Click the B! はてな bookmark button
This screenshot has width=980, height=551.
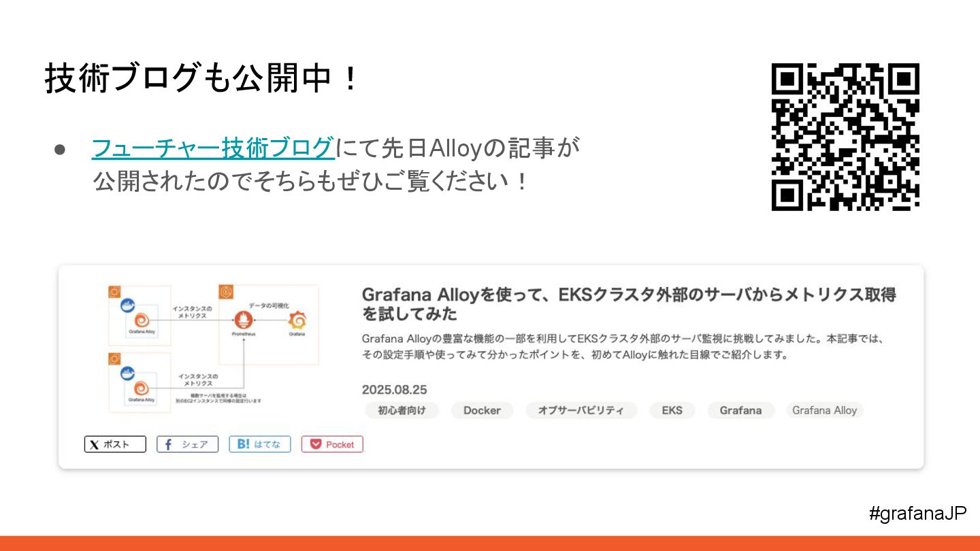[260, 444]
